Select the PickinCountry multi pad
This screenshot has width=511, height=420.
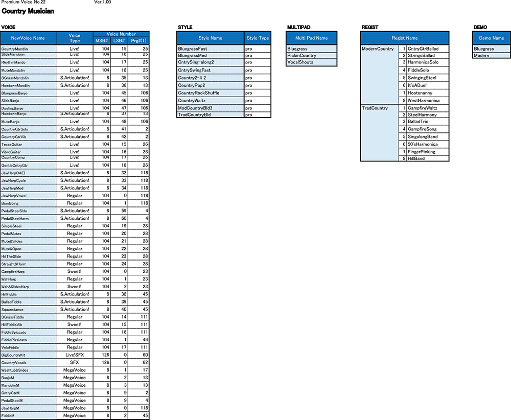click(311, 56)
